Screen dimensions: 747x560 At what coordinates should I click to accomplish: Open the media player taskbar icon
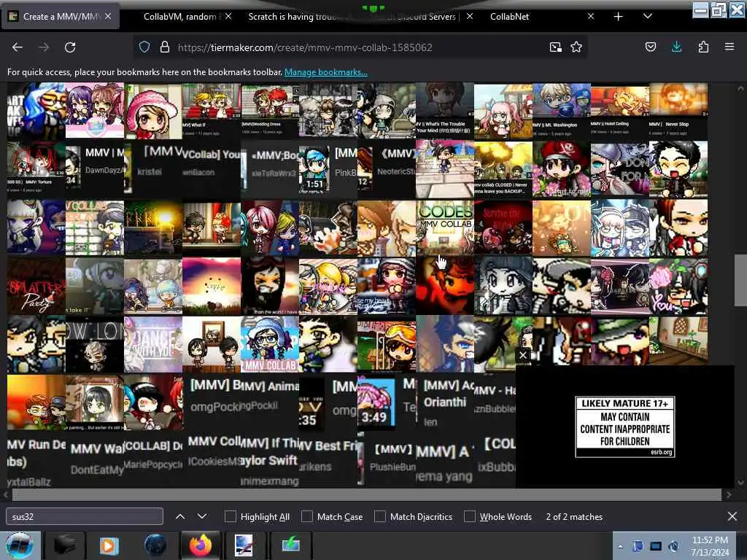pos(109,545)
